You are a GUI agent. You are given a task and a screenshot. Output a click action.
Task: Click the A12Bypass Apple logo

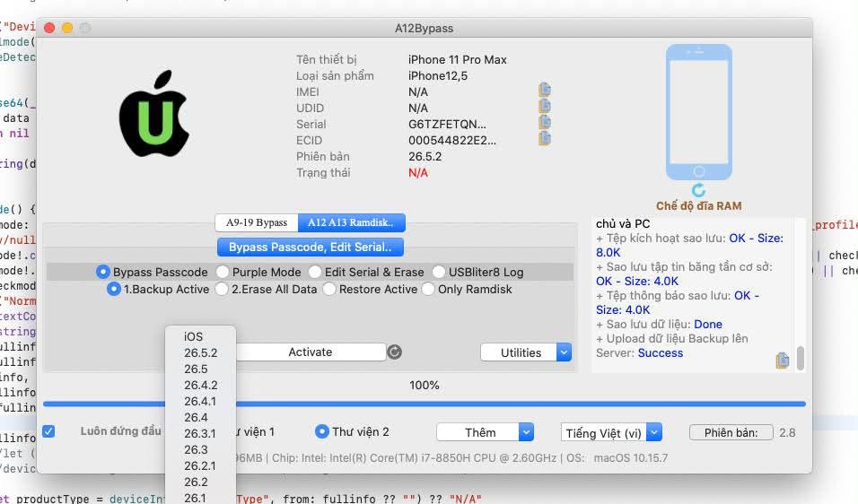(x=154, y=114)
